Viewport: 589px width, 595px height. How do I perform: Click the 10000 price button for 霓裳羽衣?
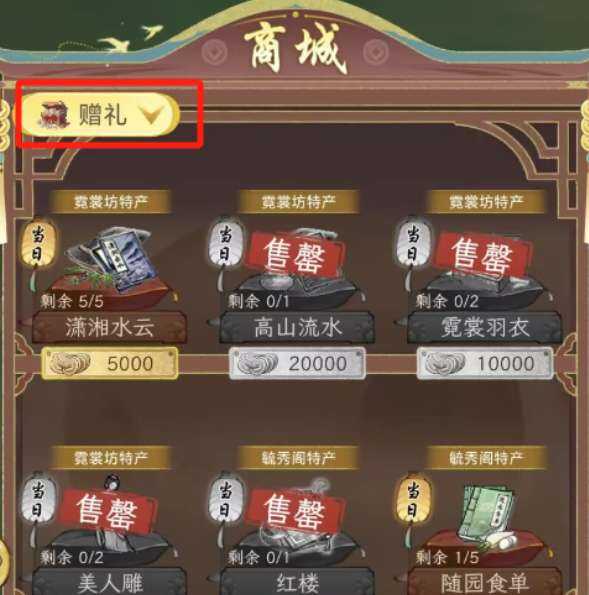pyautogui.click(x=485, y=363)
